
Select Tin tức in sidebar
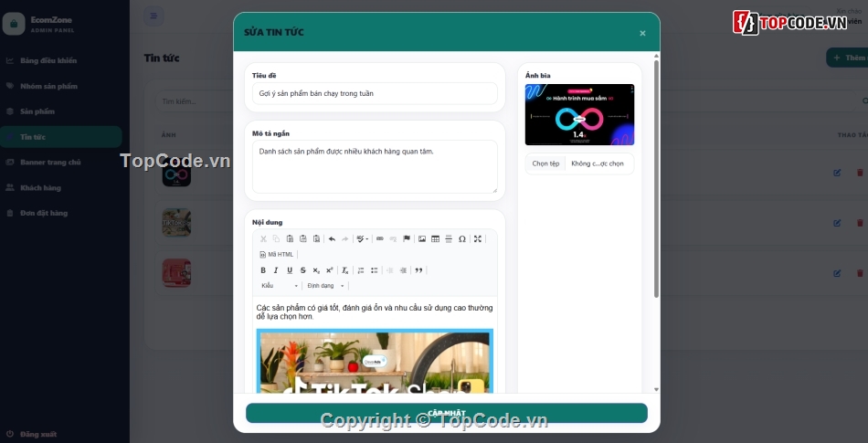[x=61, y=137]
